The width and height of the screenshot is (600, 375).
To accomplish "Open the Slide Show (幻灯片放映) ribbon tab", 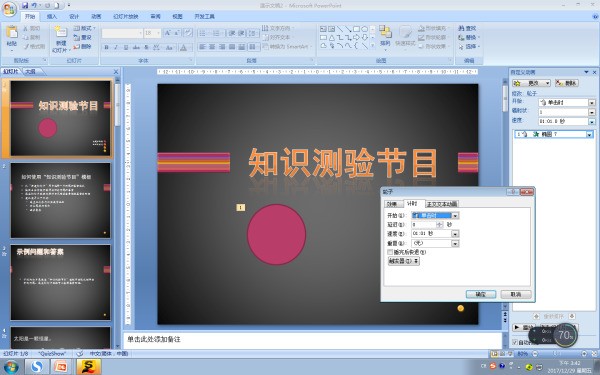I will click(x=126, y=16).
